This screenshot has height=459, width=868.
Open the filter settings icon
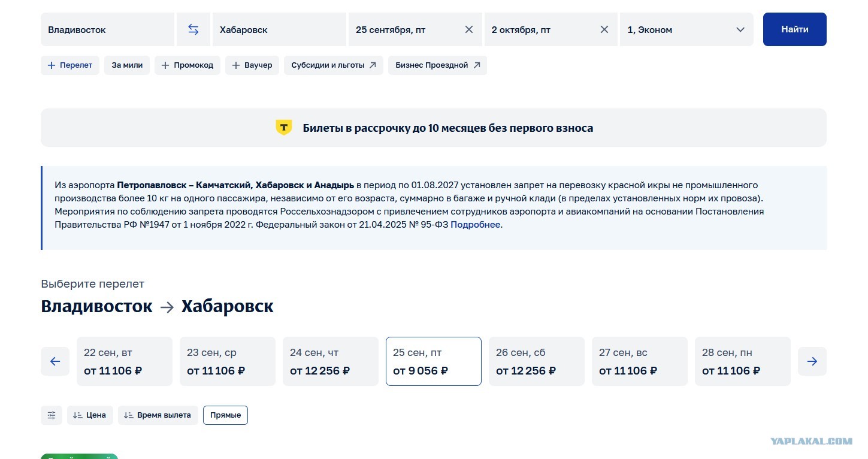pyautogui.click(x=52, y=415)
